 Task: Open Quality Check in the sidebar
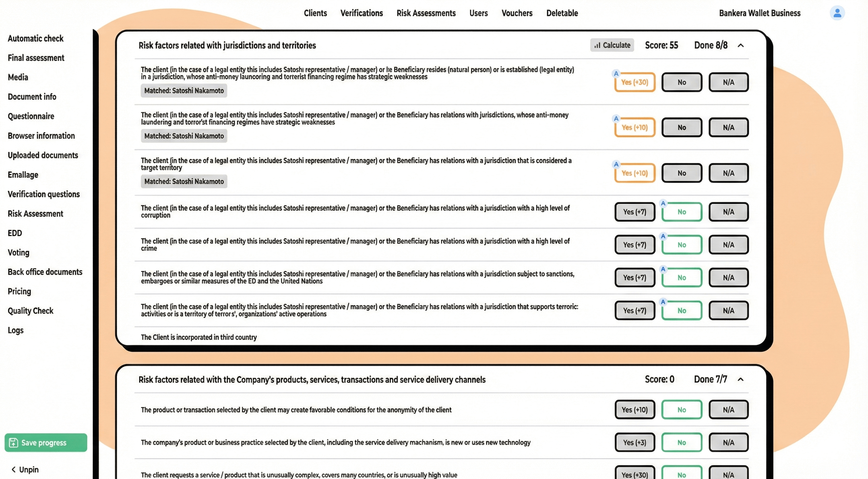(30, 311)
